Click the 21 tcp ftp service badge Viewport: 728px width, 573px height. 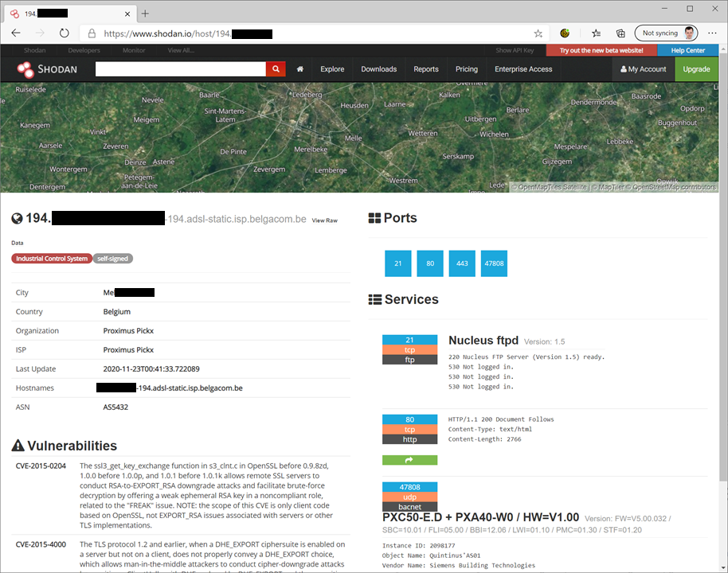pos(409,349)
